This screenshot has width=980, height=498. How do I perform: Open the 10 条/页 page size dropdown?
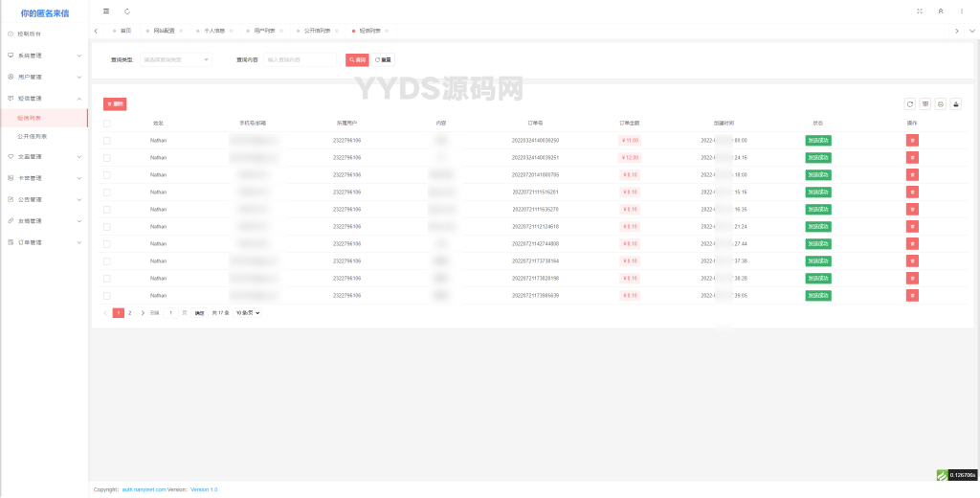click(248, 313)
